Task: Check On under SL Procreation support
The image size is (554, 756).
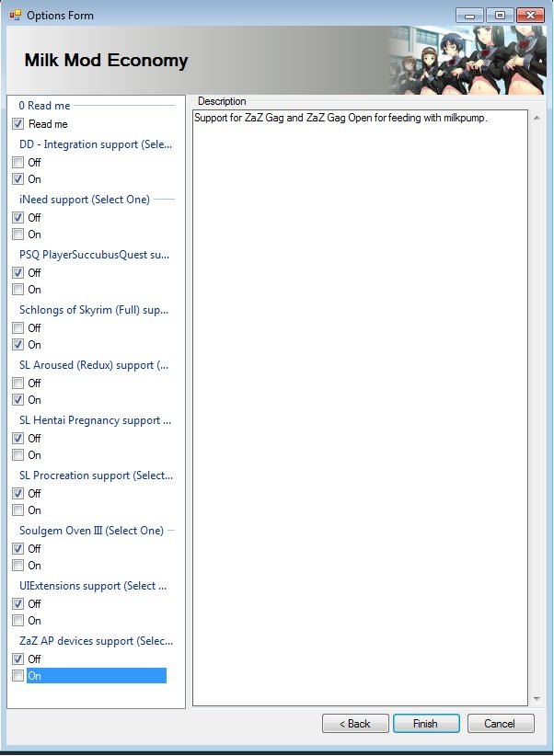Action: point(18,510)
